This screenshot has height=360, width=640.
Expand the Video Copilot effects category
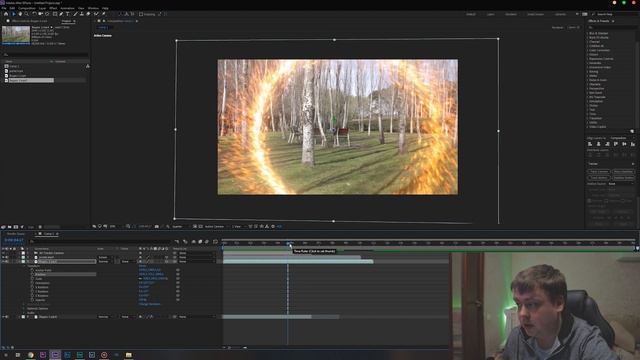tap(588, 127)
